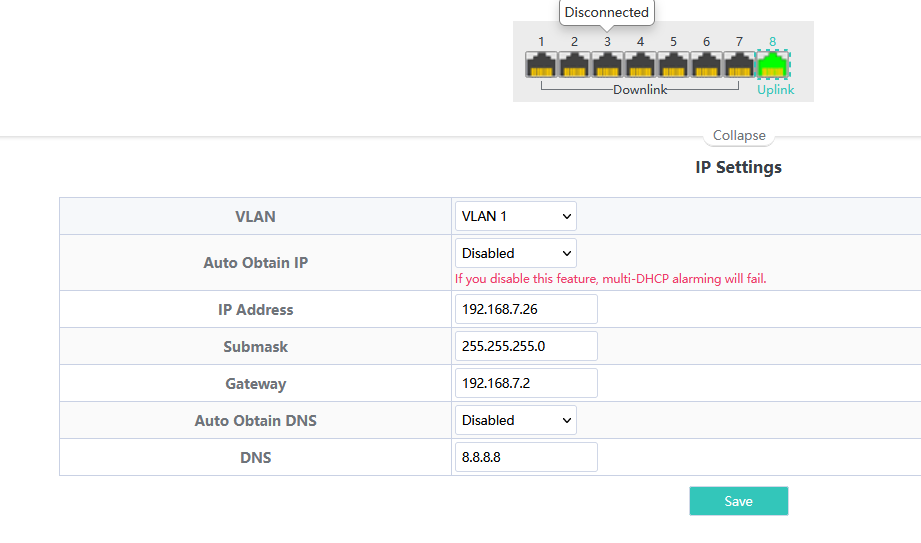Click the Uplink label under port 8
This screenshot has width=921, height=543.
tap(775, 90)
